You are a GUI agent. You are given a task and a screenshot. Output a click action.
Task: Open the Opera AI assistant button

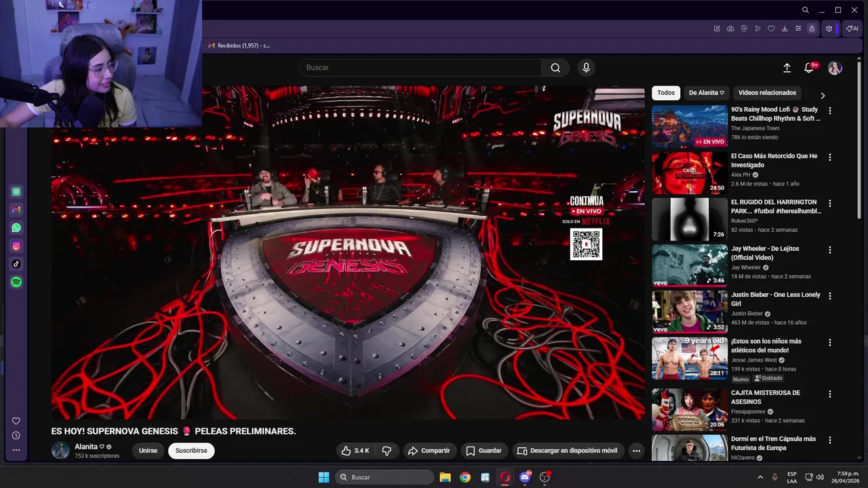tap(852, 28)
